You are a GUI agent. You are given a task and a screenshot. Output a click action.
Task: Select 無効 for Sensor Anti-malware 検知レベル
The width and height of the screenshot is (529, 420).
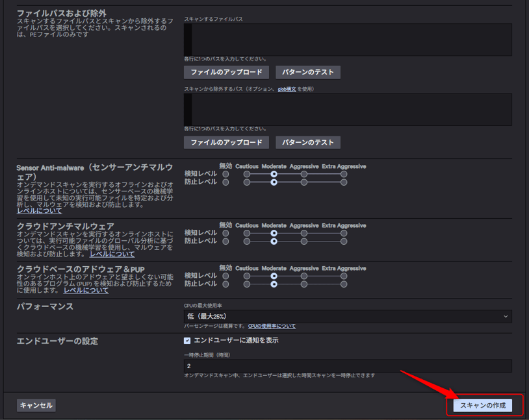[226, 174]
